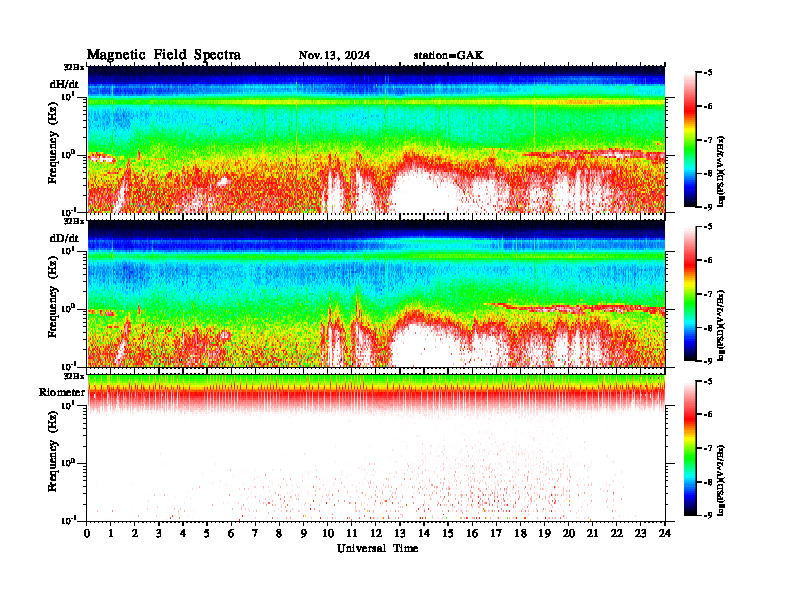This screenshot has width=792, height=612.
Task: Click hour '19' on the Universal Time axis
Action: click(544, 534)
